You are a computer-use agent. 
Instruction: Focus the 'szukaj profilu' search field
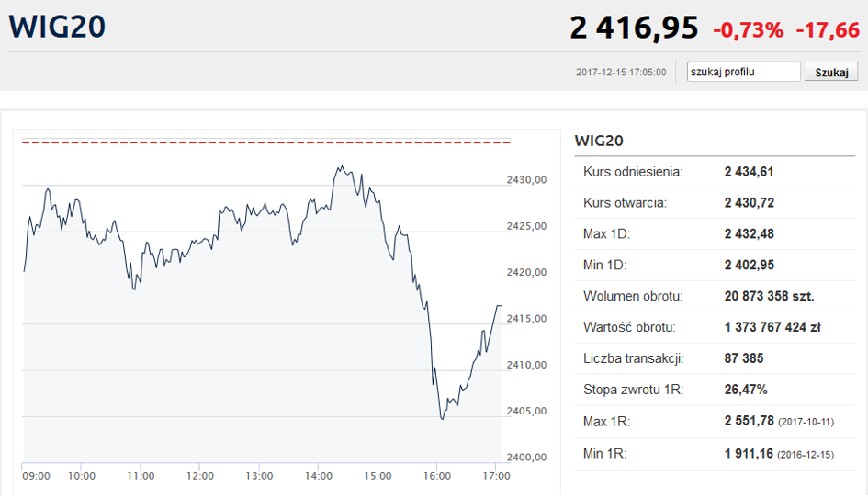[743, 72]
